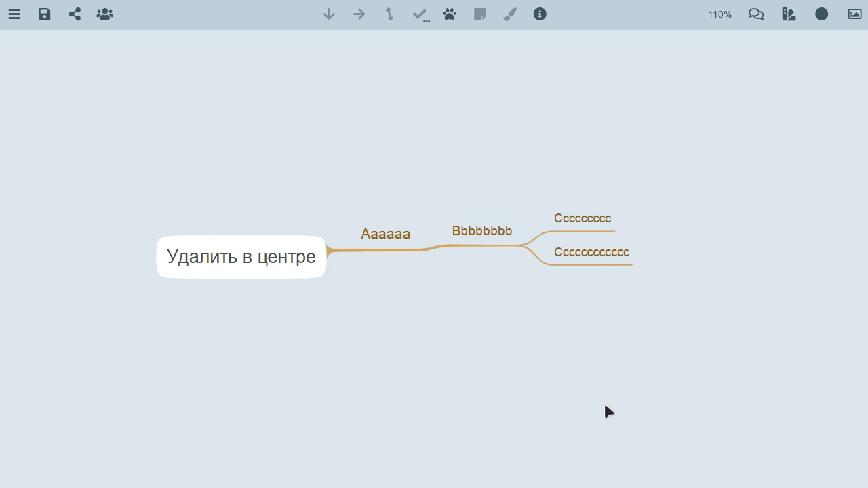
Task: Open the checkmark task icon
Action: (x=420, y=14)
